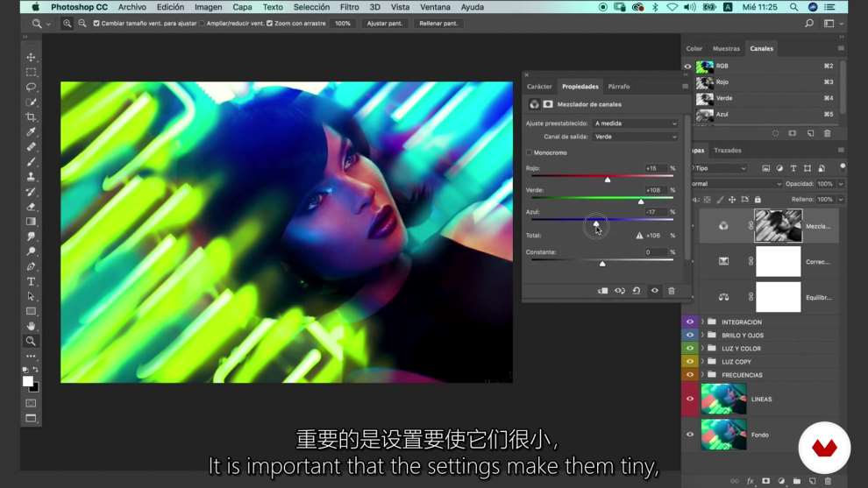
Task: Select the Crop tool
Action: [31, 117]
